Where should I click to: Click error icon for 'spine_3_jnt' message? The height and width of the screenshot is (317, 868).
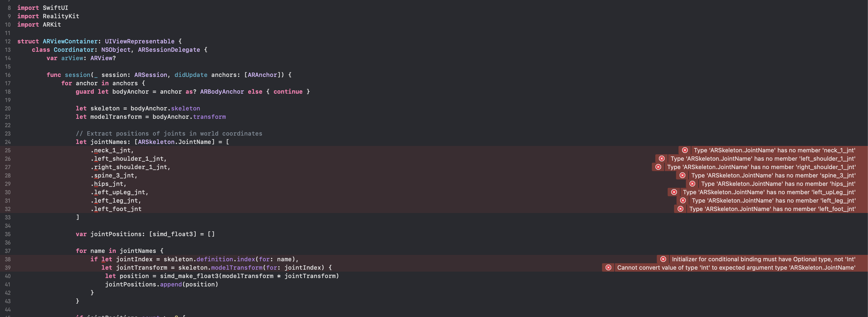coord(682,175)
